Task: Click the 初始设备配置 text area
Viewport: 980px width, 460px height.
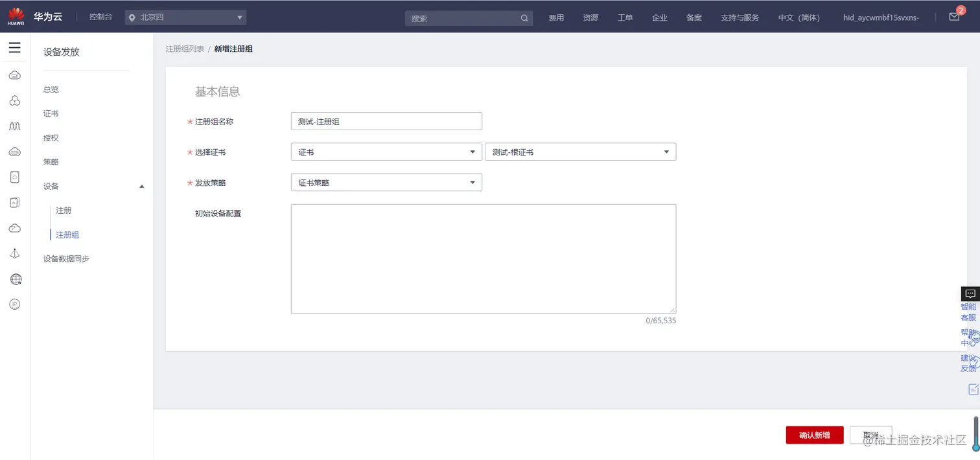Action: [x=484, y=259]
